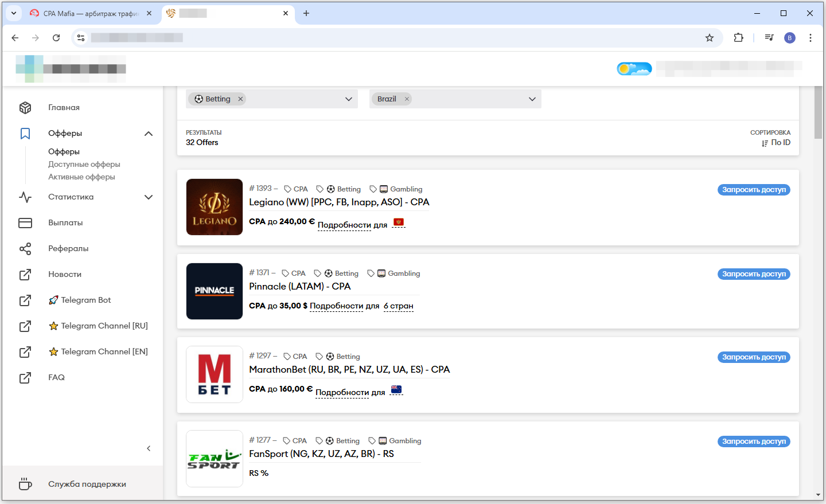Open the Статистика pulse icon
The image size is (826, 504).
(25, 197)
